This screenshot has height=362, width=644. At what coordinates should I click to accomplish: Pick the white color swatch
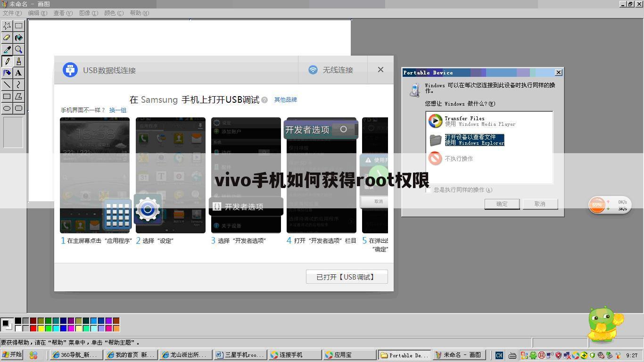click(x=18, y=328)
